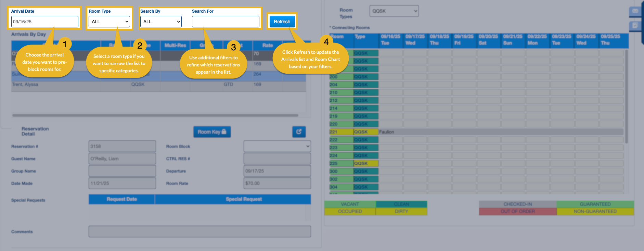644x251 pixels.
Task: Select room 221 with guest Faulion
Action: (x=386, y=132)
